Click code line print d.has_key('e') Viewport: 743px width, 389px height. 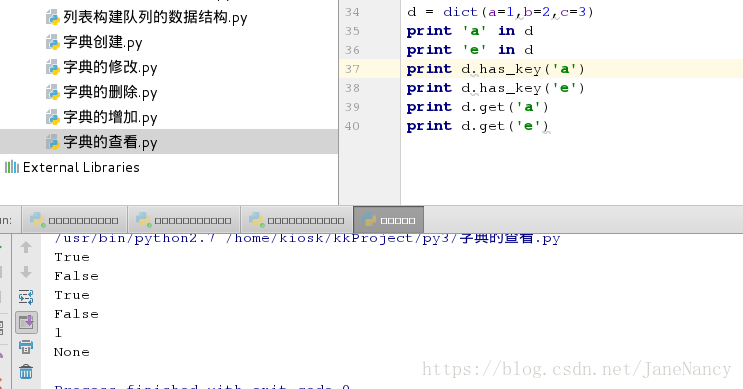point(496,88)
